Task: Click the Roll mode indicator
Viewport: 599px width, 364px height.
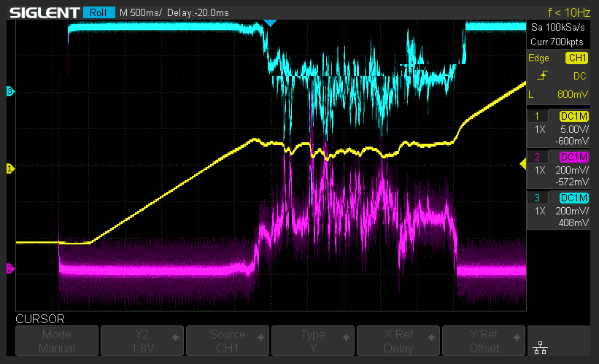Action: pos(98,12)
